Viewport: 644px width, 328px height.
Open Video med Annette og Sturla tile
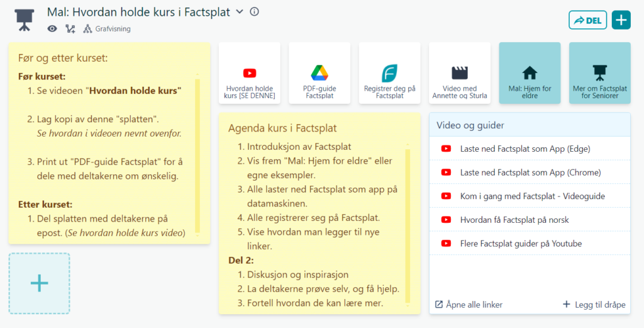pyautogui.click(x=460, y=74)
